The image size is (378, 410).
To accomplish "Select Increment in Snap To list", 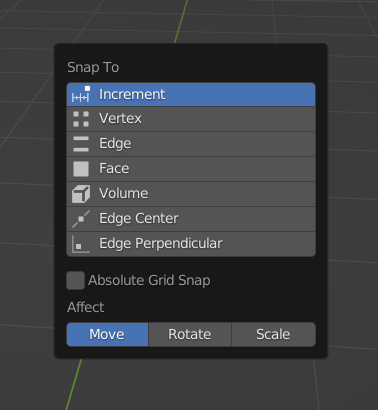I will pos(191,94).
